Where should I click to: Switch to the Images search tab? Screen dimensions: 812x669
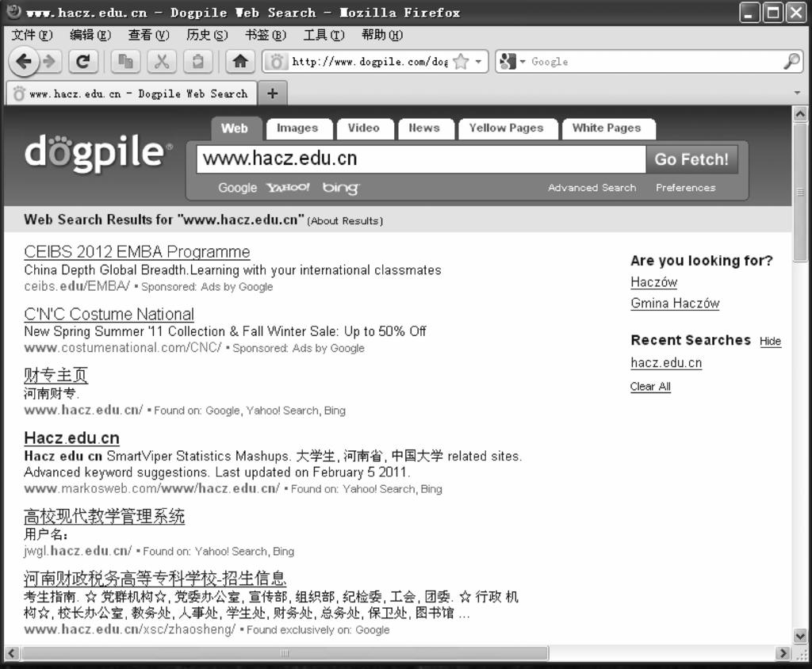(297, 128)
